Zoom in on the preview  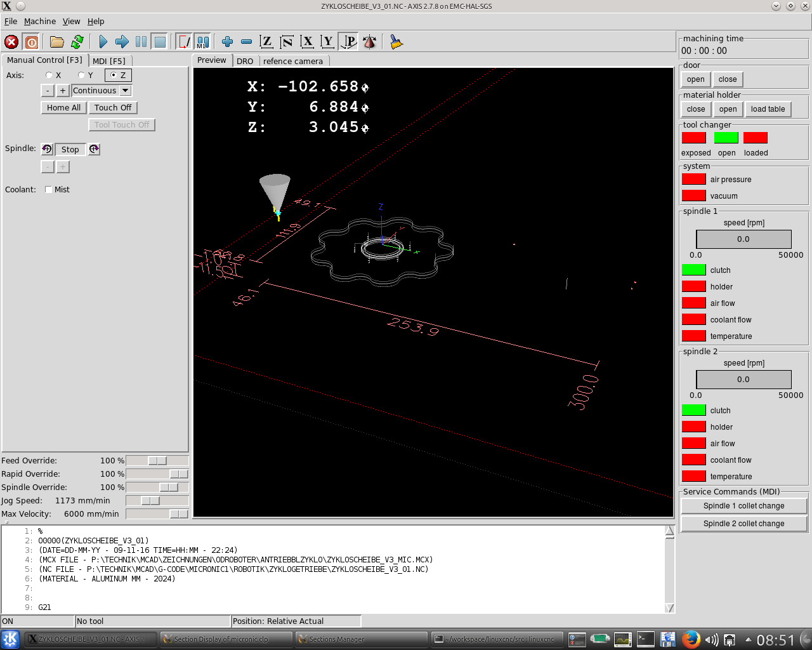227,42
